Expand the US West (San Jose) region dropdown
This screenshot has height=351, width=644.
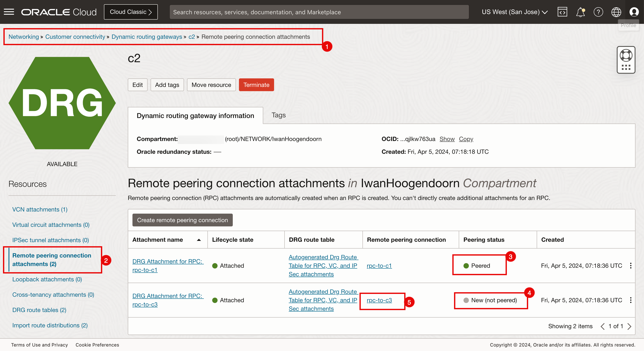point(515,12)
